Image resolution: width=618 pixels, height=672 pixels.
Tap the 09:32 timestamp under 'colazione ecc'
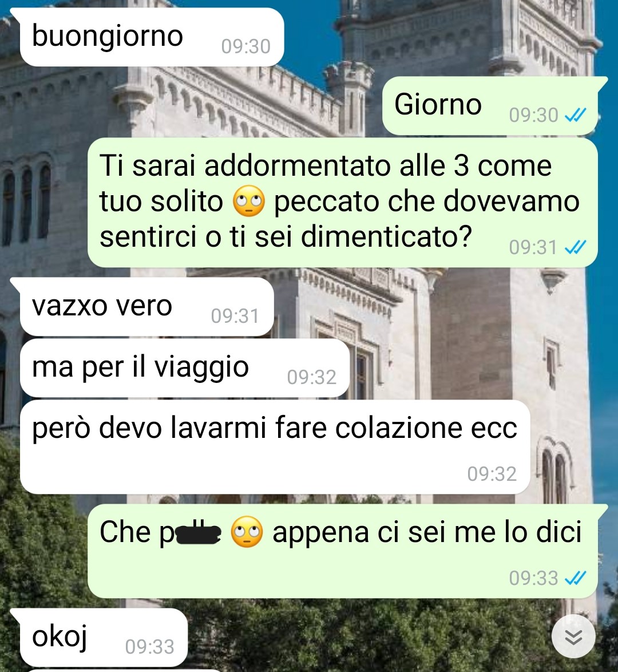click(492, 473)
